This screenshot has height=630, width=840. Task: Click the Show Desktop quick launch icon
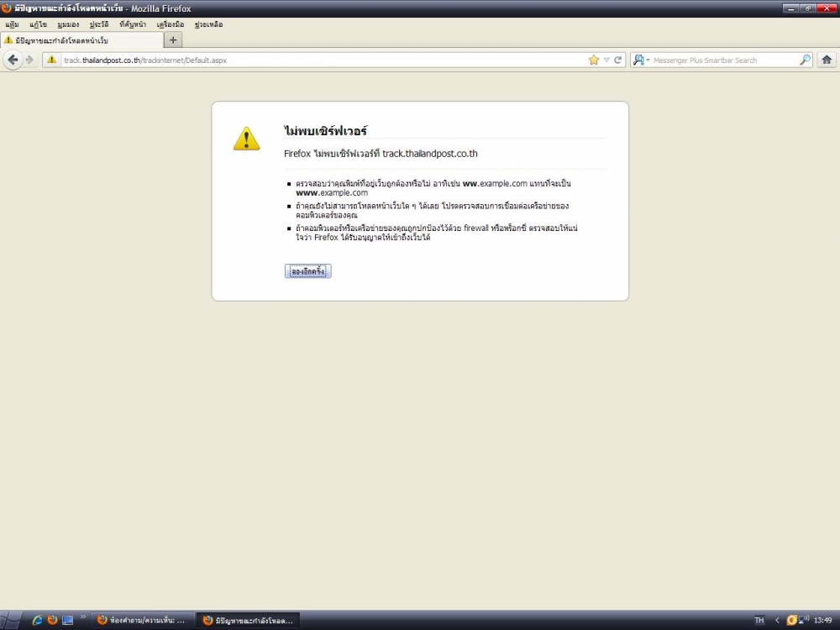pyautogui.click(x=67, y=620)
